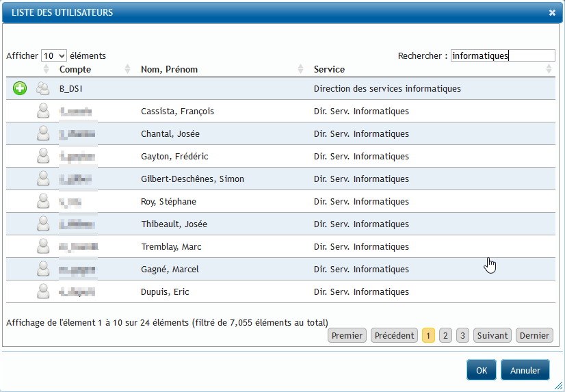Click the green add icon for B_DSI
Viewport: 565px width, 392px height.
20,88
